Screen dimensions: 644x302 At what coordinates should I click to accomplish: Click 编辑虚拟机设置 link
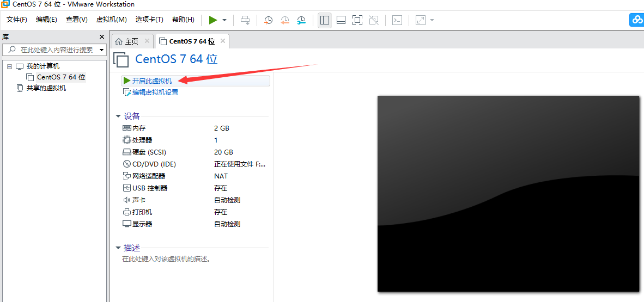pyautogui.click(x=155, y=93)
